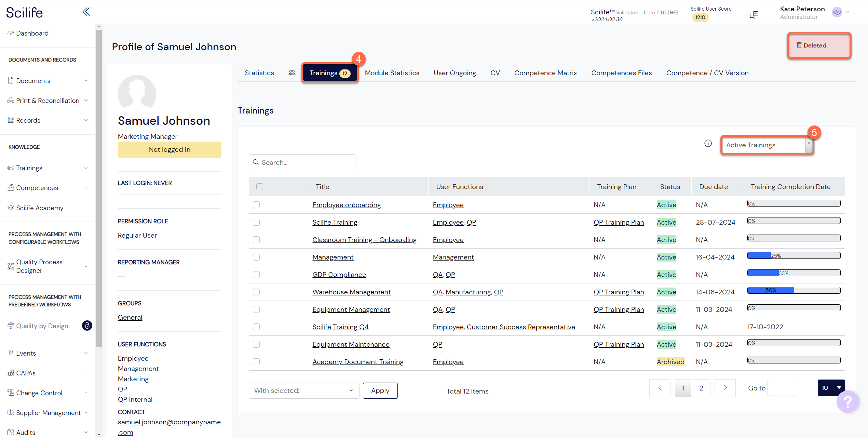Check the Employee onboarding row checkbox
This screenshot has height=438, width=868.
point(256,205)
